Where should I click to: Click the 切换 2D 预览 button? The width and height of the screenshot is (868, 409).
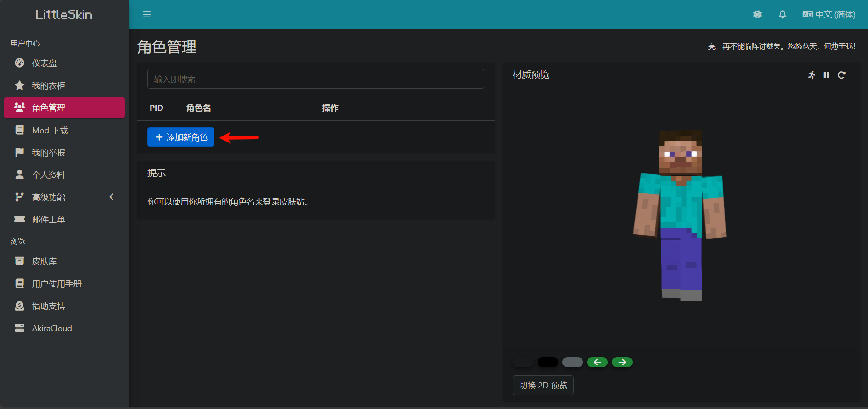(543, 385)
